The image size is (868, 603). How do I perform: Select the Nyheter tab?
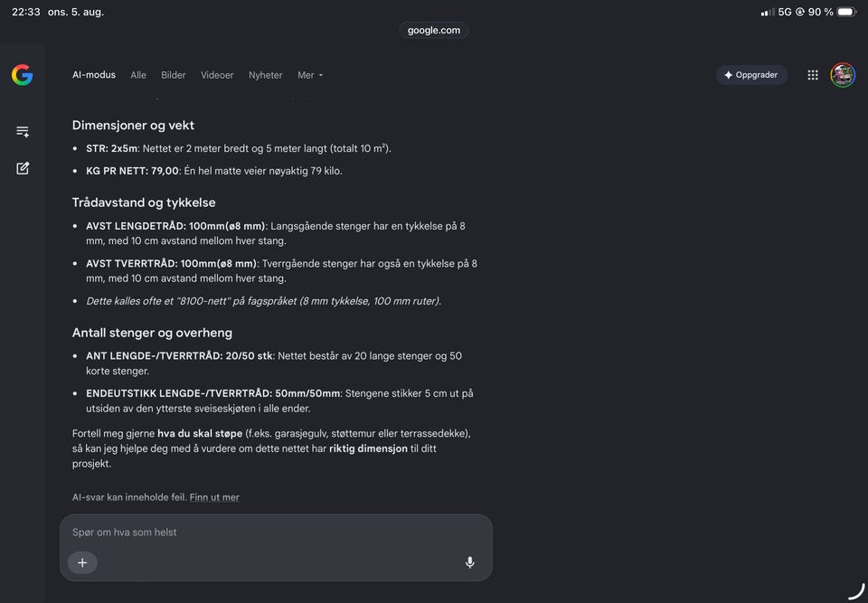pyautogui.click(x=265, y=75)
